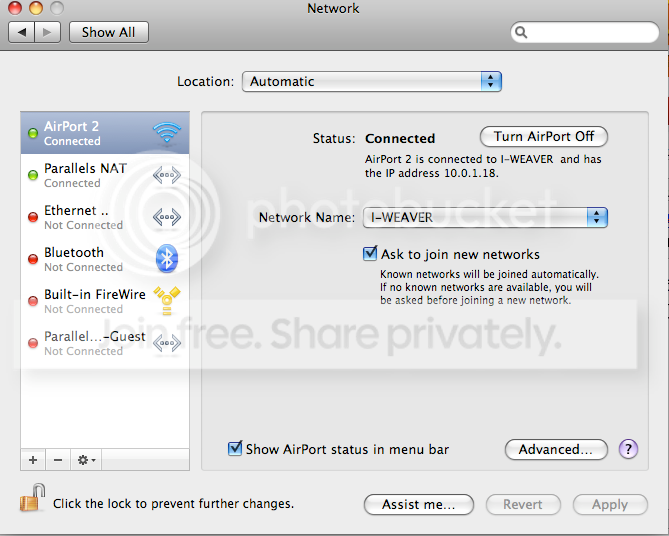Select the Parallel...-Guest service

pos(105,343)
